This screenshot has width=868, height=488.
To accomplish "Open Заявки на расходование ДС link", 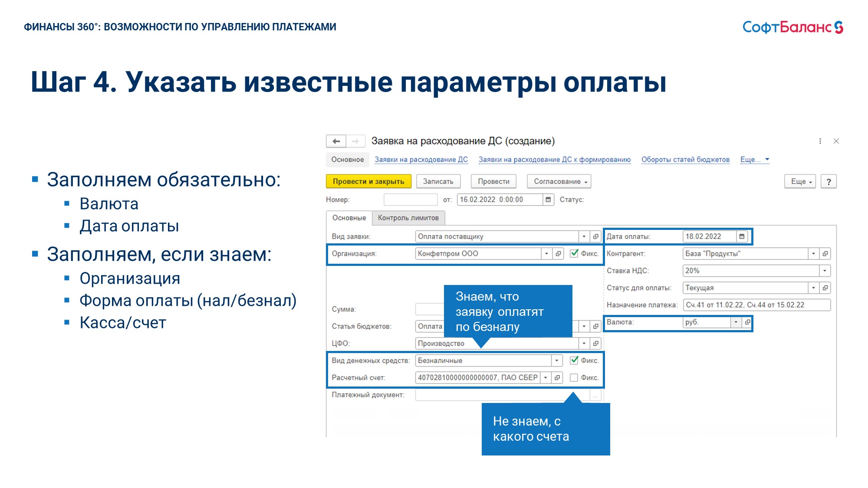I will coord(421,160).
